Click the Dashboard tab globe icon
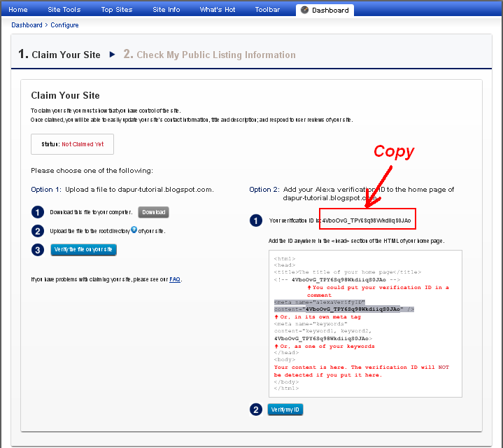This screenshot has width=503, height=448. (x=304, y=10)
